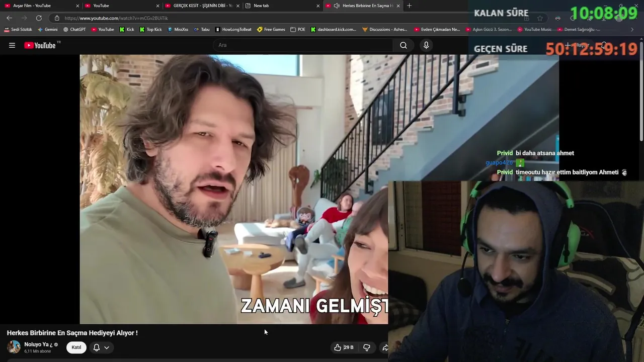Open the ChatGPT bookmark

[74, 30]
